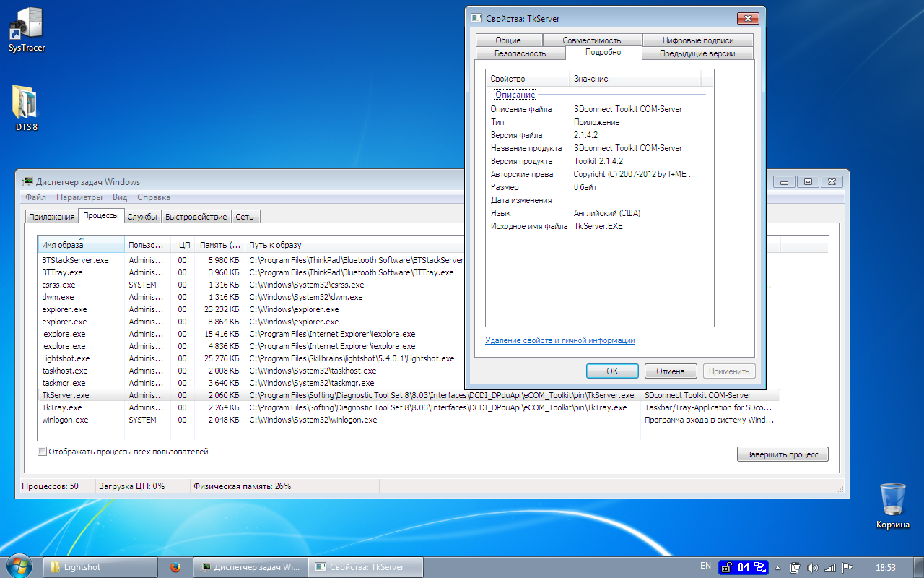Click the Lightshot taskbar button
This screenshot has height=578, width=924.
point(100,567)
